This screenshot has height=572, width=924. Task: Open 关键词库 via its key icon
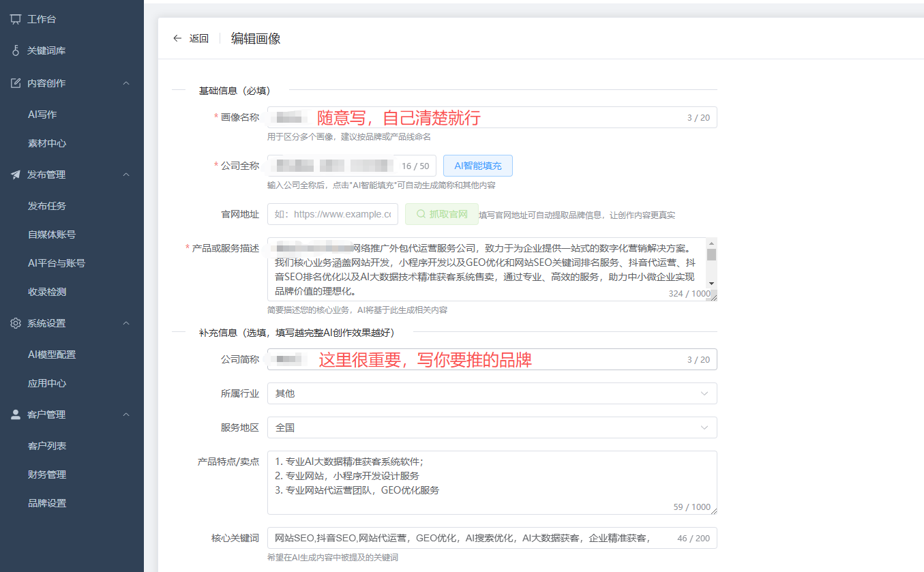(x=16, y=50)
